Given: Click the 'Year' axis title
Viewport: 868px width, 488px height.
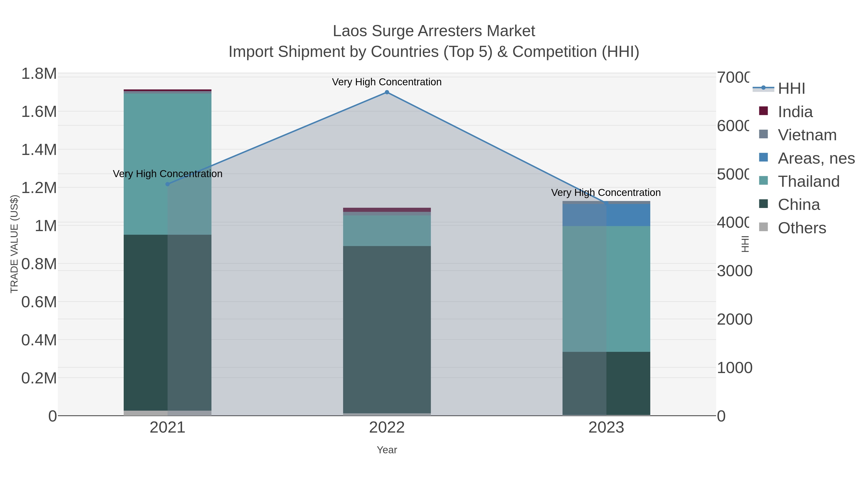Looking at the screenshot, I should pos(387,450).
